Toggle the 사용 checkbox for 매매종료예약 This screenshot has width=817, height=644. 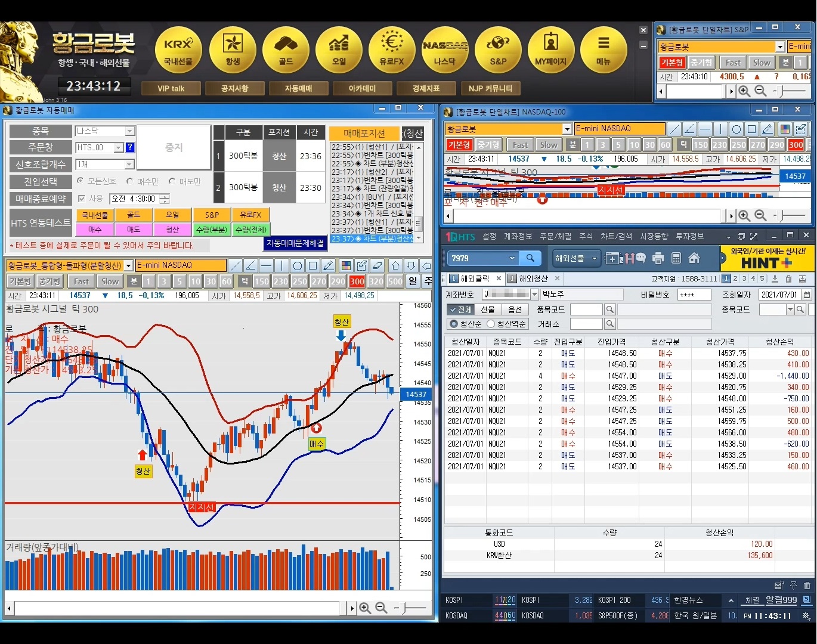click(82, 199)
